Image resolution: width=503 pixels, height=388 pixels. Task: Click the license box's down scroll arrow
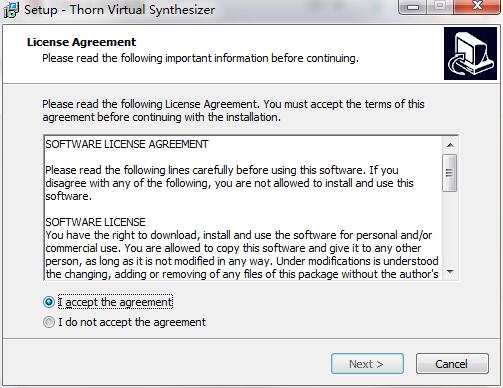click(x=450, y=272)
